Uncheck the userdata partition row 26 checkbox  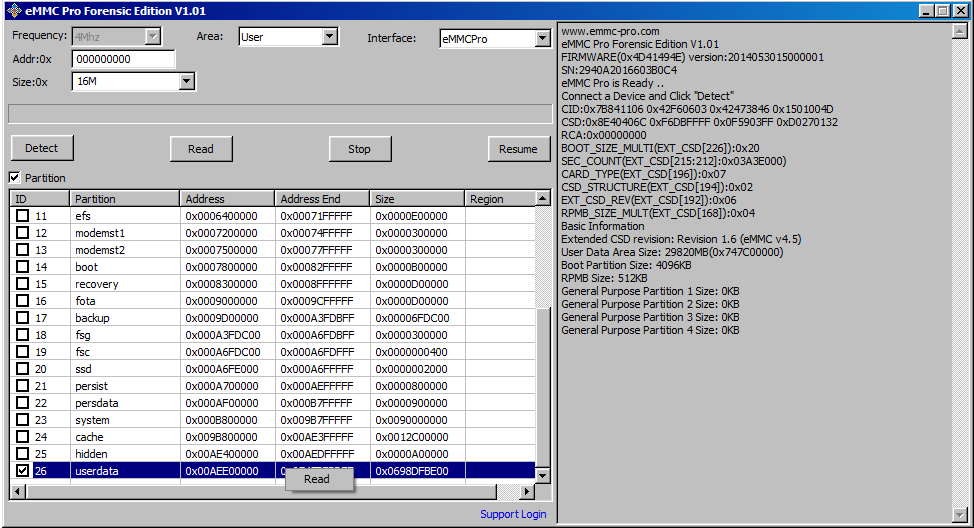tap(22, 470)
